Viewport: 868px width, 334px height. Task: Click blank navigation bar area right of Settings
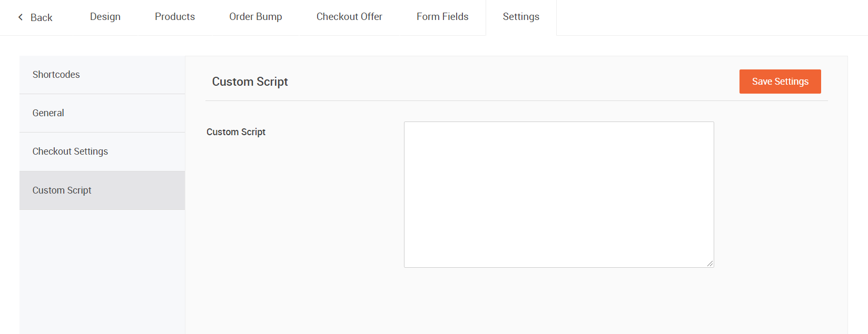(x=711, y=17)
